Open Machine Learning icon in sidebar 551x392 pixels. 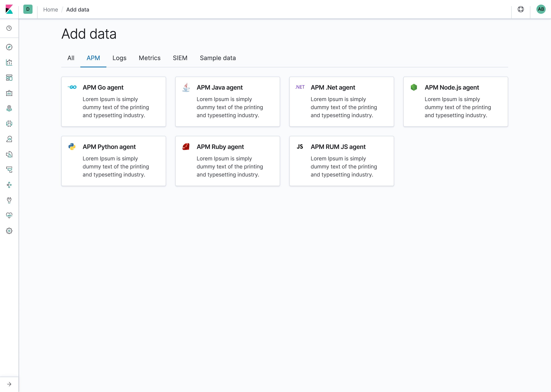click(9, 124)
